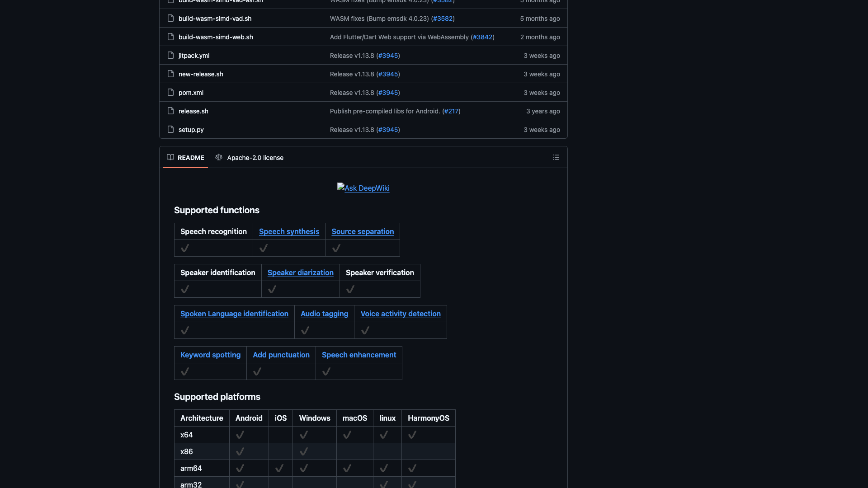The height and width of the screenshot is (488, 868).
Task: Click the file icon beside build-wasm-simd-vad.sh
Action: [170, 18]
